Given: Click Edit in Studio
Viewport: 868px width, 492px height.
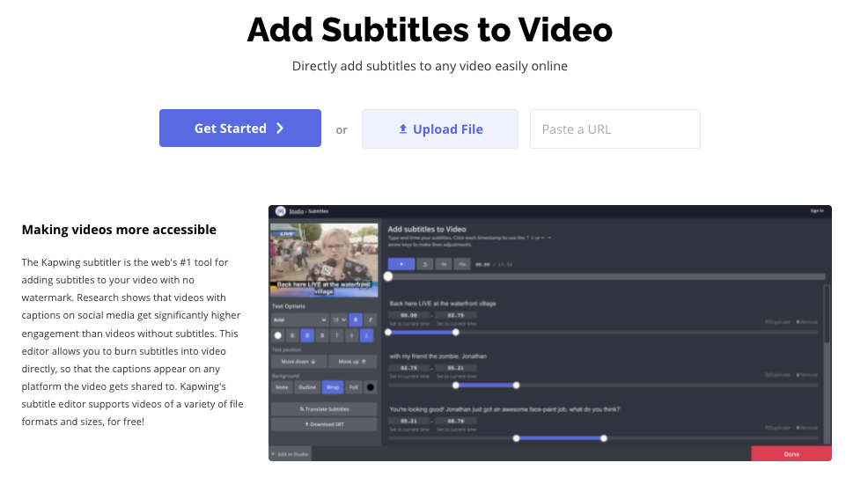Looking at the screenshot, I should pos(291,454).
